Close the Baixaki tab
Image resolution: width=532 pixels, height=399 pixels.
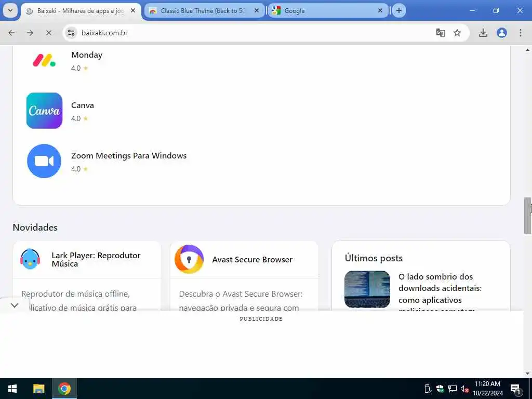coord(133,10)
